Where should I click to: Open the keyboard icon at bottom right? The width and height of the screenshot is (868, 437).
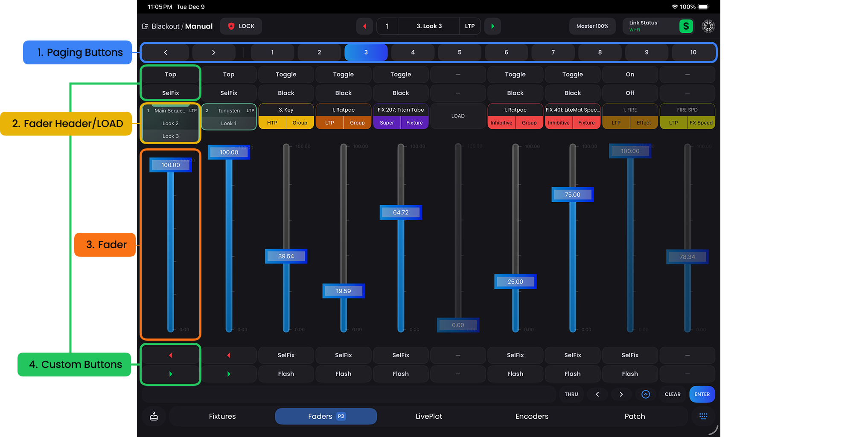[703, 417]
